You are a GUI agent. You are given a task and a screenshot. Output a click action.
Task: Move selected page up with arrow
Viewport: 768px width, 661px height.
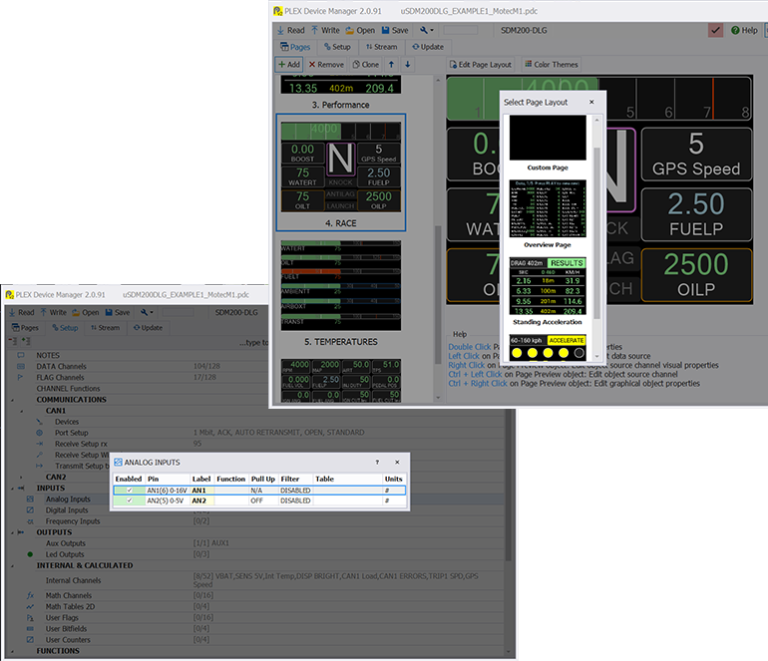click(392, 64)
